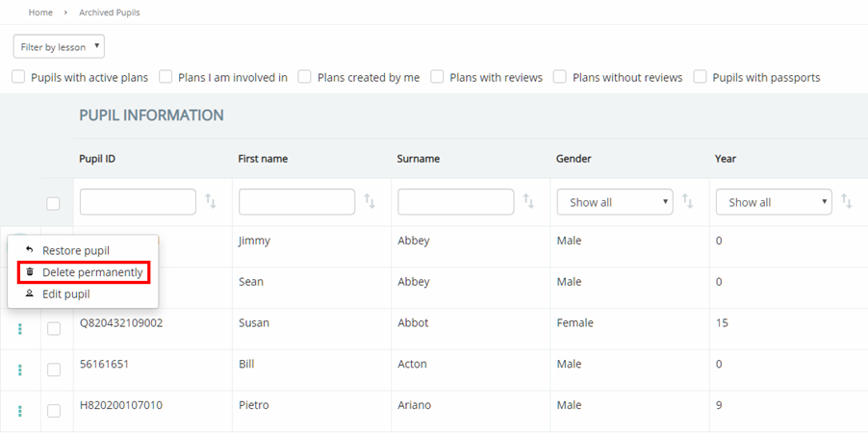Sort by Year column arrows
Viewport: 868px width, 433px height.
click(847, 201)
